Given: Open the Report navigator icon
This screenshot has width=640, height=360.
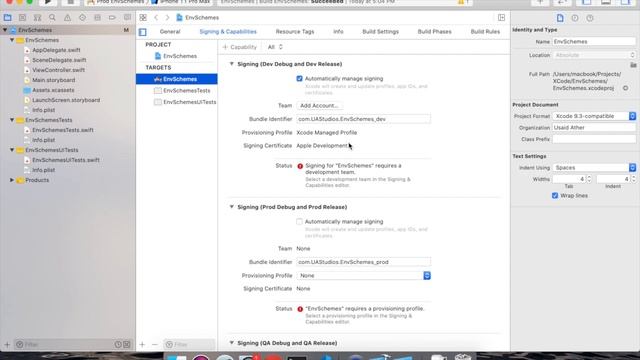Looking at the screenshot, I should 127,18.
